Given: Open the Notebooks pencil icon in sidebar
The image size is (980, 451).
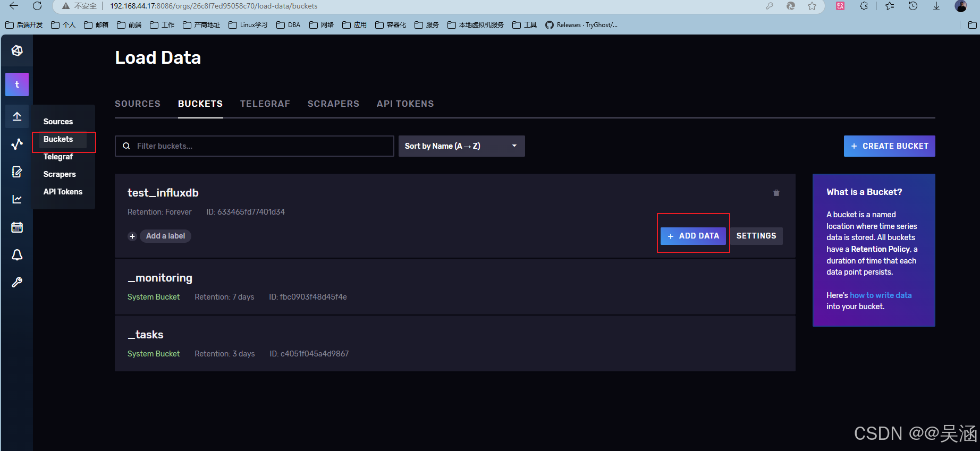Looking at the screenshot, I should pos(17,172).
